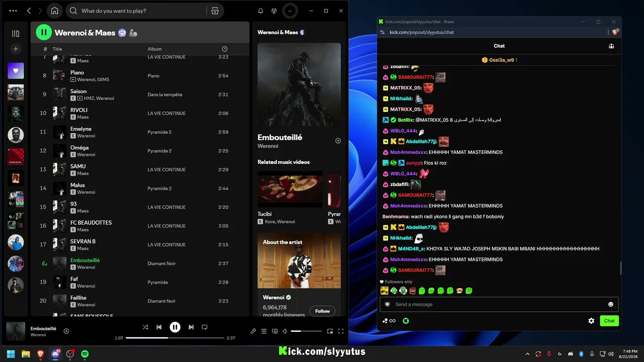
Task: Open Brave Shields icon in chat window
Action: click(x=615, y=32)
